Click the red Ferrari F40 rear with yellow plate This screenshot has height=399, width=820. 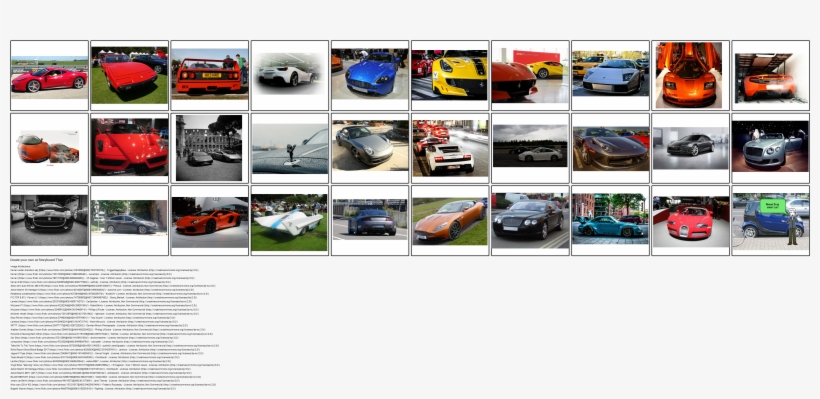point(210,73)
